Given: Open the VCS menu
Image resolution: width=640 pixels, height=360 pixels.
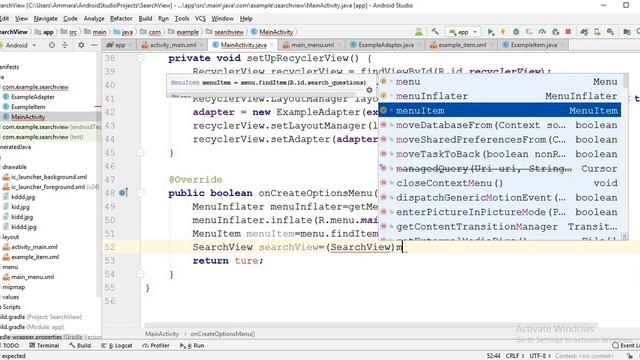Looking at the screenshot, I should [200, 19].
